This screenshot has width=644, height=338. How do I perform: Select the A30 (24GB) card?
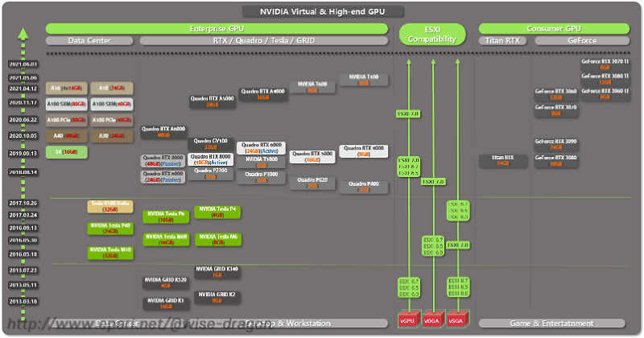(112, 136)
